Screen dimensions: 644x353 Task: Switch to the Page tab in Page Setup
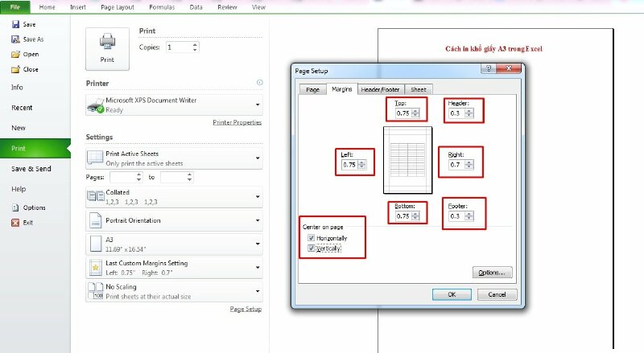312,89
